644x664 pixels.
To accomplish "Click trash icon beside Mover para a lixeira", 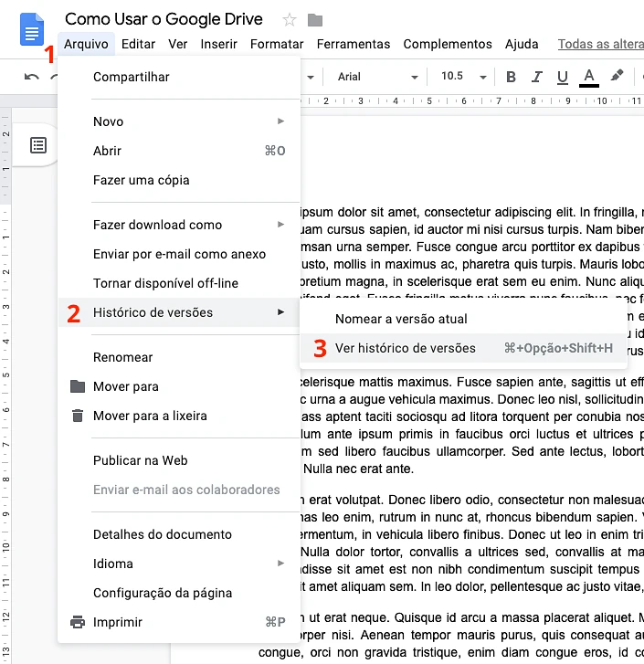I will click(x=78, y=416).
